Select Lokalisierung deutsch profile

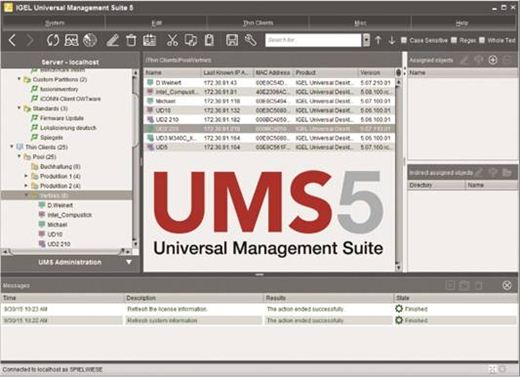(68, 128)
